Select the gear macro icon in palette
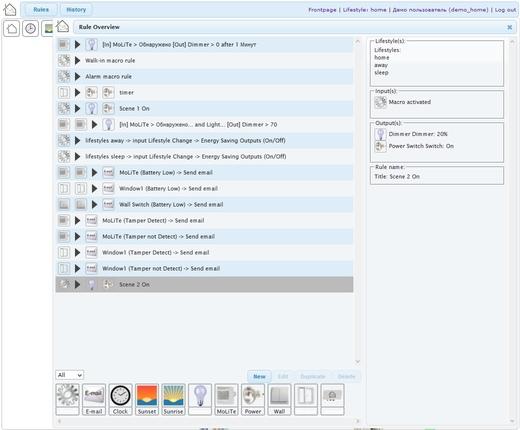Image resolution: width=520 pixels, height=430 pixels. pos(67,395)
